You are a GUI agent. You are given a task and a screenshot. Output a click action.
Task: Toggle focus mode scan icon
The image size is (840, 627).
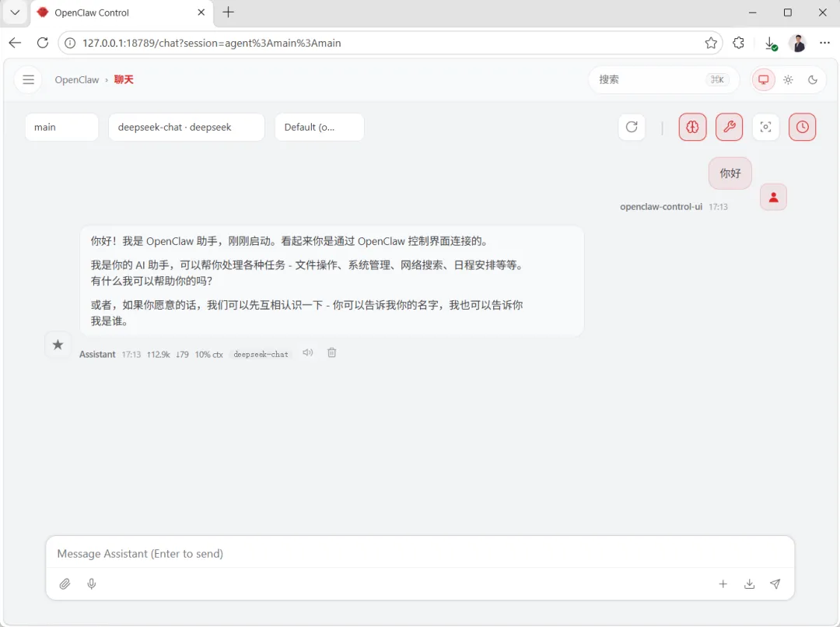pos(765,127)
